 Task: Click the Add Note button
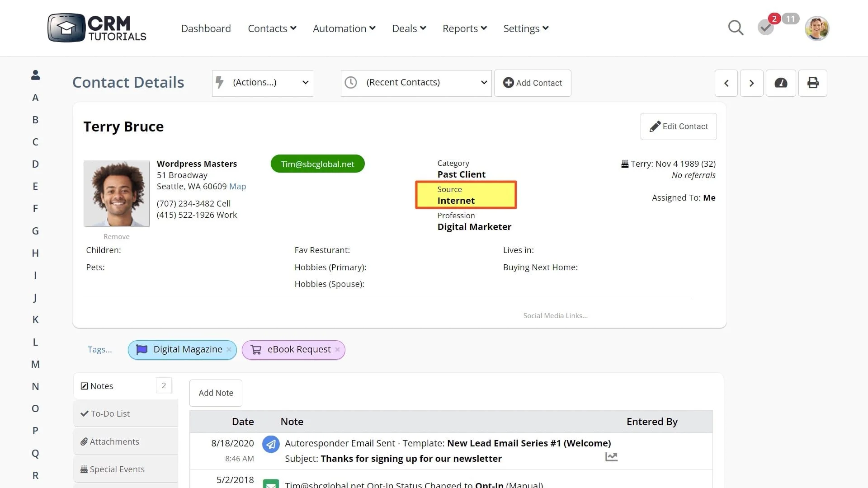click(216, 393)
